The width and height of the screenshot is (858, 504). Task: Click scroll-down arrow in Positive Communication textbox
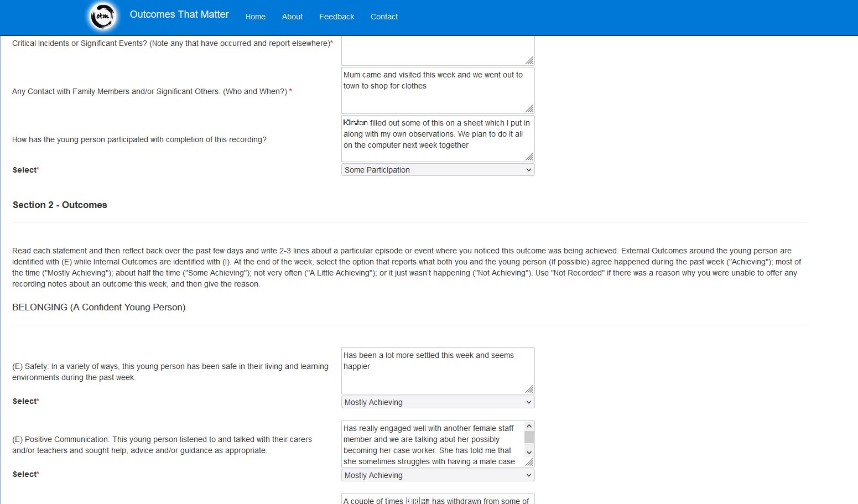pos(529,453)
